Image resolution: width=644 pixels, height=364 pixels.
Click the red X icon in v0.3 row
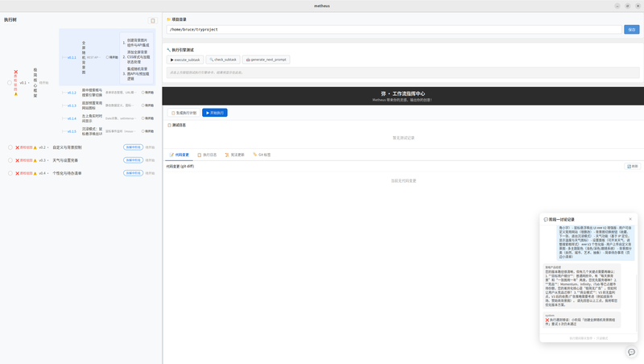coord(17,160)
